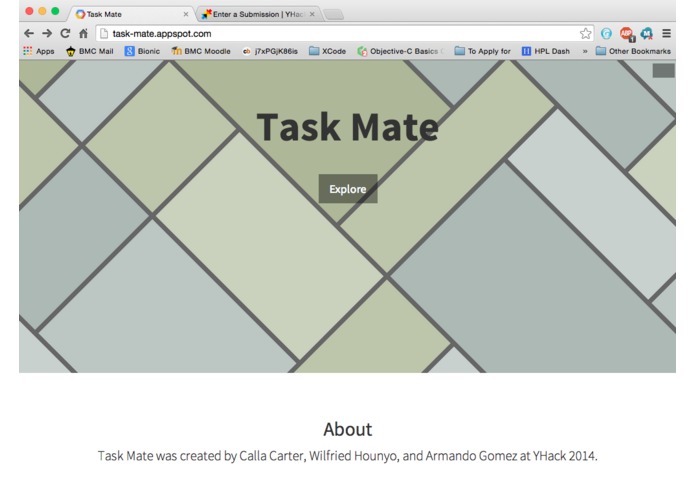Open the Apps shortcut in the bookmarks bar
Screen dimensions: 695x494
(x=39, y=51)
